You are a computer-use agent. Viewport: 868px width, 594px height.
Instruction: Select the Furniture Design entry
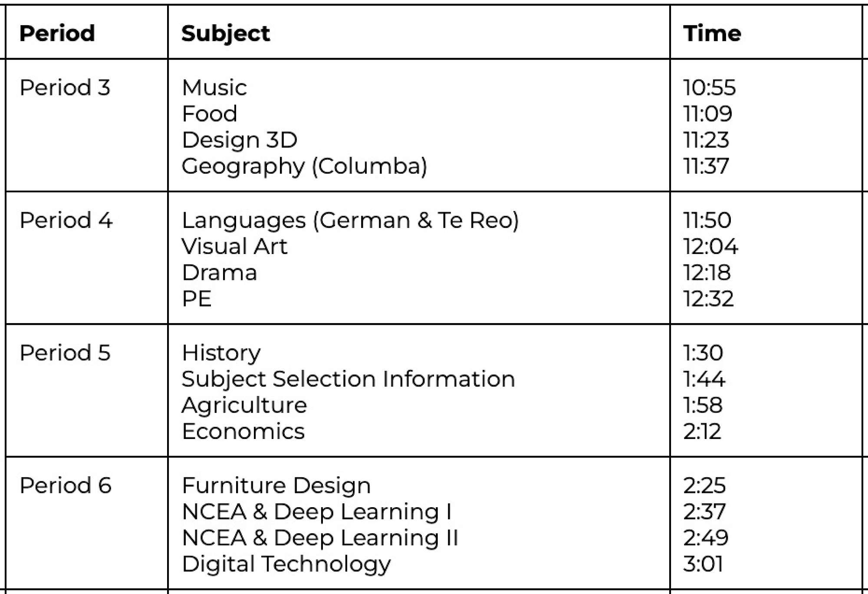pyautogui.click(x=276, y=485)
